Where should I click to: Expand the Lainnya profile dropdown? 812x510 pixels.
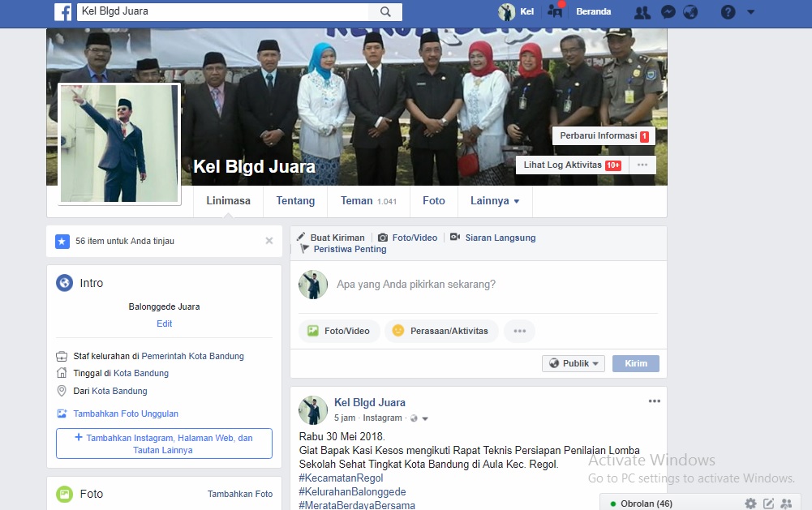click(x=495, y=201)
